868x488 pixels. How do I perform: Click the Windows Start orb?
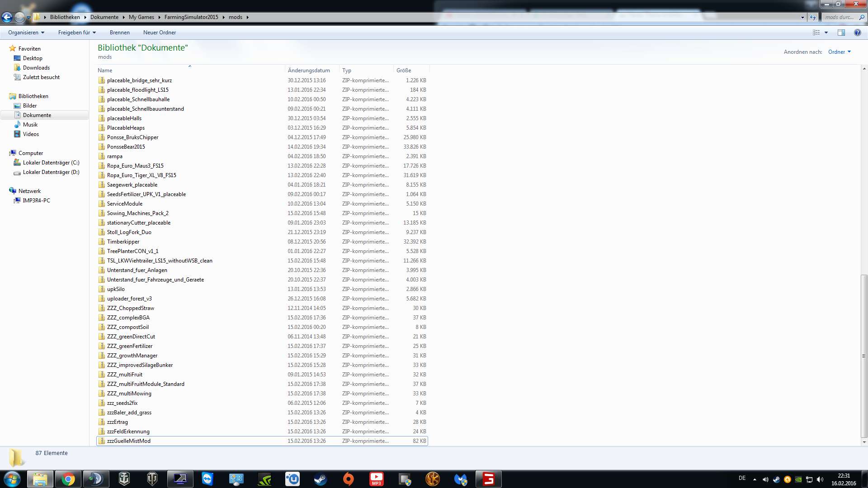click(x=12, y=479)
